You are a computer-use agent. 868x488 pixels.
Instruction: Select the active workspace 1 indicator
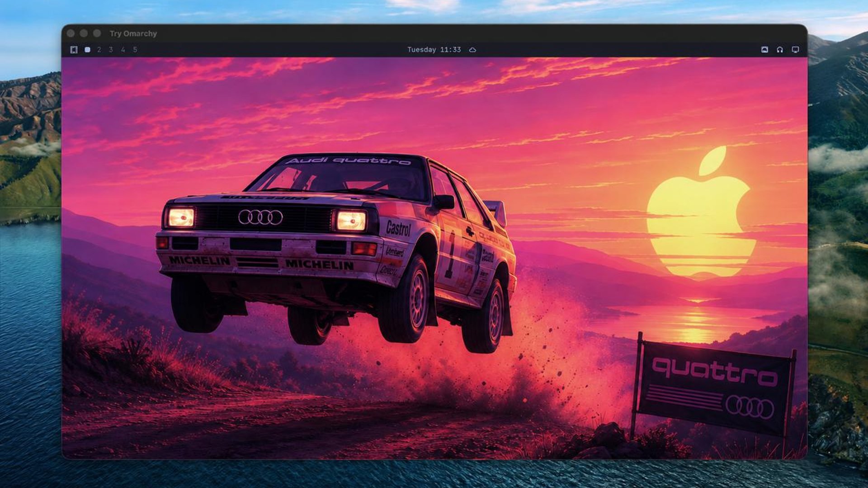pos(87,50)
